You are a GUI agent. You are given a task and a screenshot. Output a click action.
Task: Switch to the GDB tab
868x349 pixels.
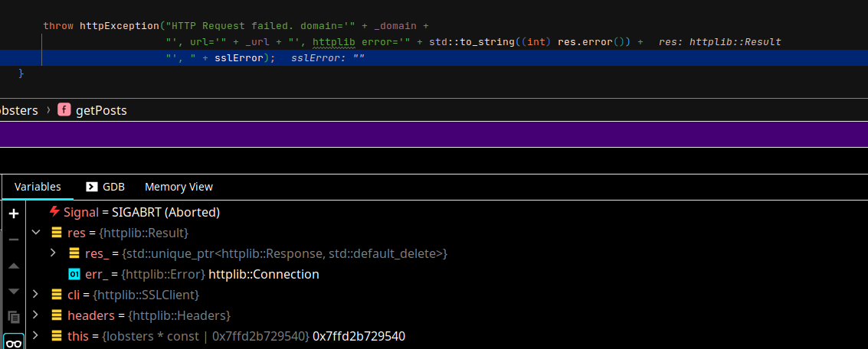pyautogui.click(x=105, y=187)
